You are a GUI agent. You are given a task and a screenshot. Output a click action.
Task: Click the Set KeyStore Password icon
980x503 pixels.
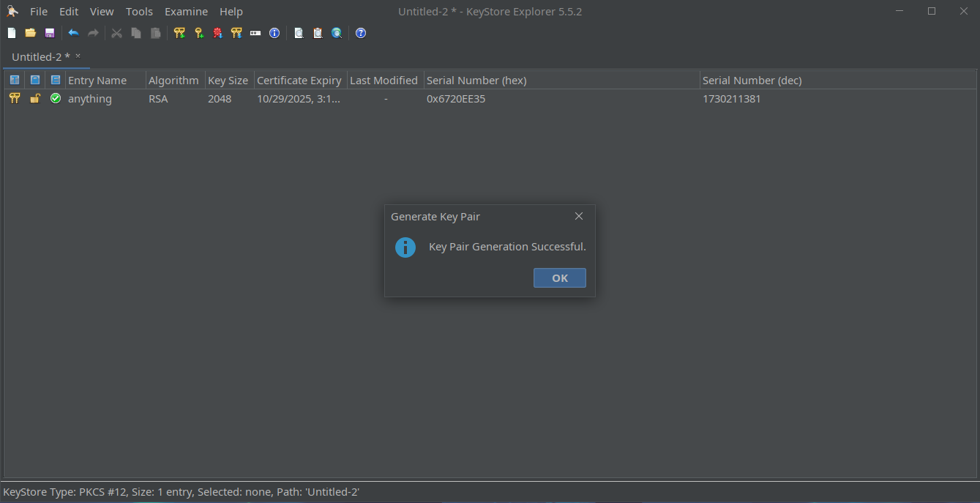pyautogui.click(x=255, y=33)
